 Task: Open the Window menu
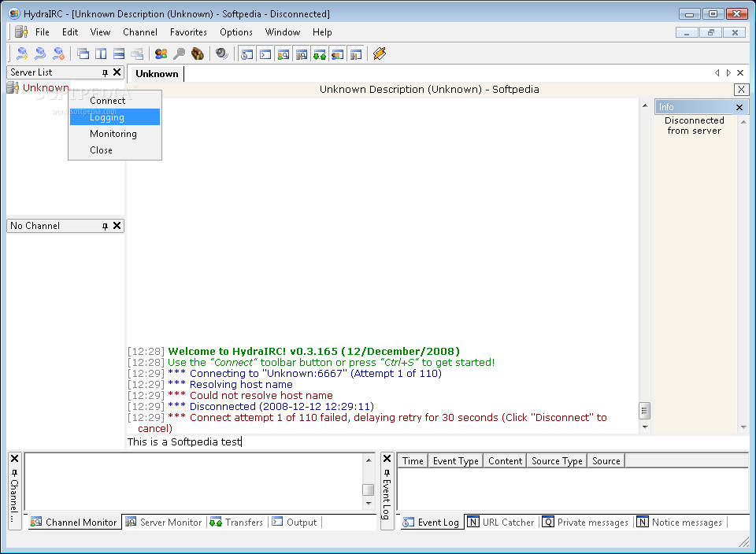click(x=283, y=32)
